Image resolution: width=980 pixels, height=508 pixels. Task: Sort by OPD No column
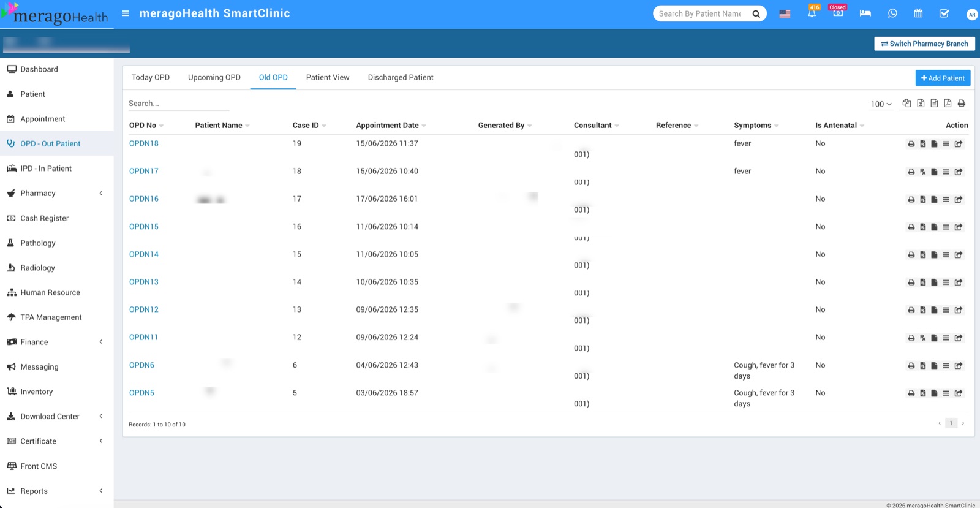tap(146, 125)
